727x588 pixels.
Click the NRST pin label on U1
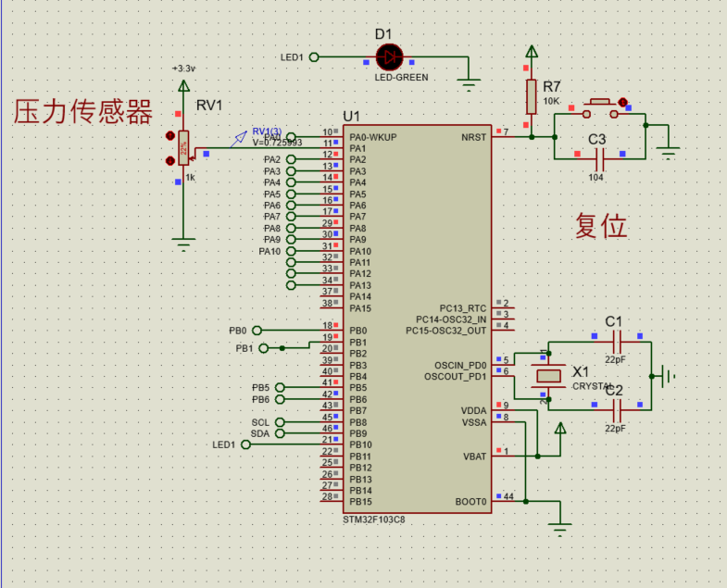click(473, 137)
